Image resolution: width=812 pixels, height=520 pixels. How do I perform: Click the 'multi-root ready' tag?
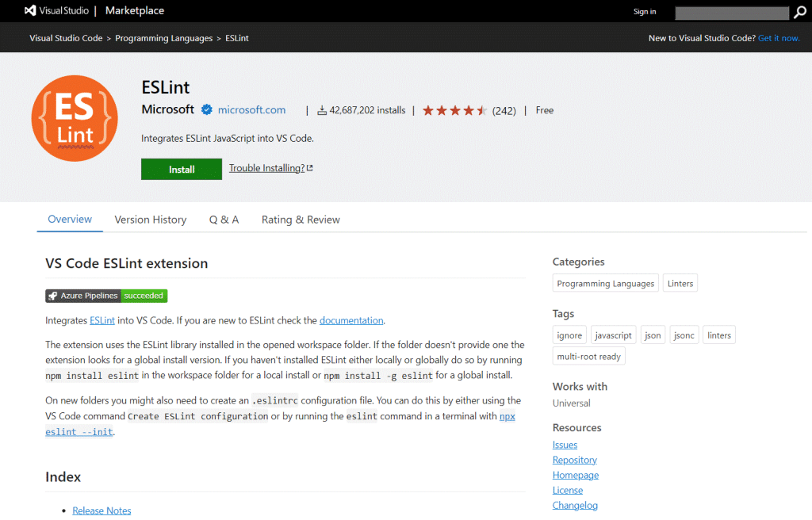[588, 357]
